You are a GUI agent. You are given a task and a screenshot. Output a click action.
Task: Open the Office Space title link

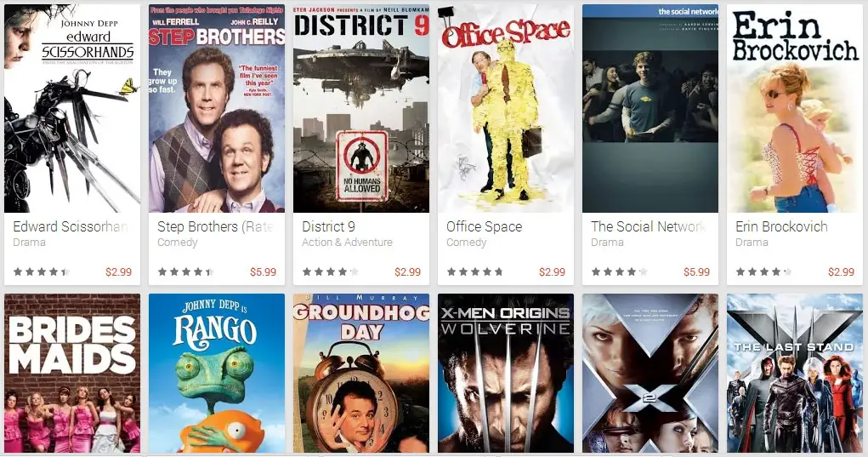tap(484, 226)
